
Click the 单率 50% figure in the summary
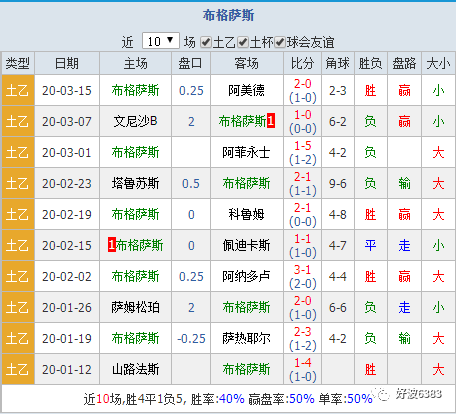coord(360,399)
